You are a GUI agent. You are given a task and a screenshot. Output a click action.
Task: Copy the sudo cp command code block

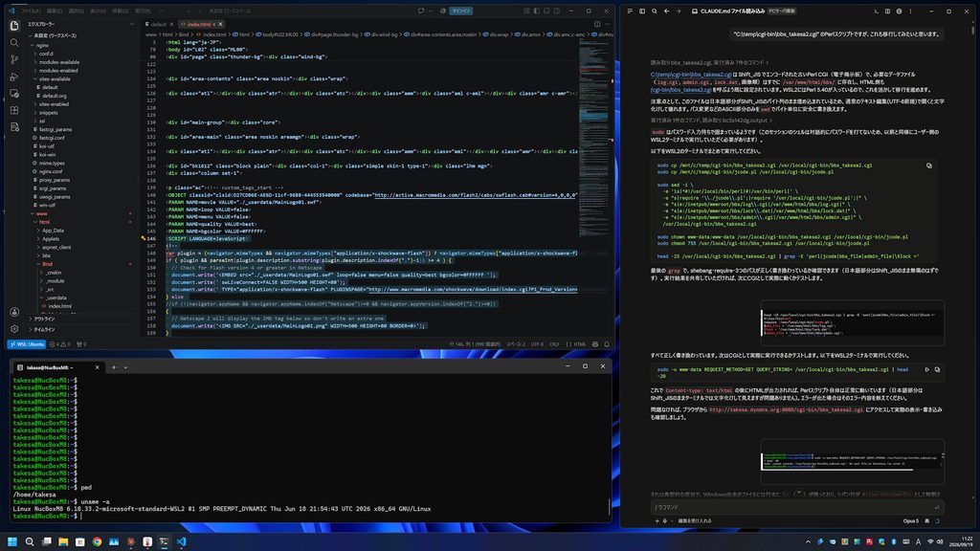928,165
